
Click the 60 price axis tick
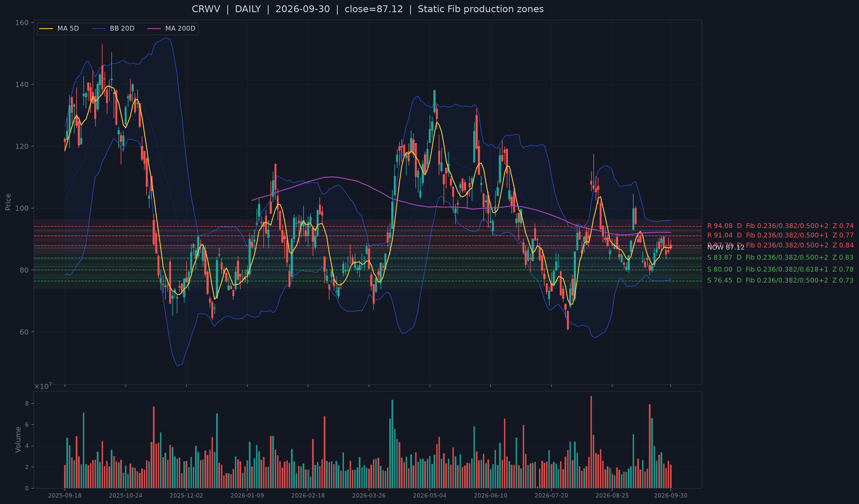tap(24, 332)
